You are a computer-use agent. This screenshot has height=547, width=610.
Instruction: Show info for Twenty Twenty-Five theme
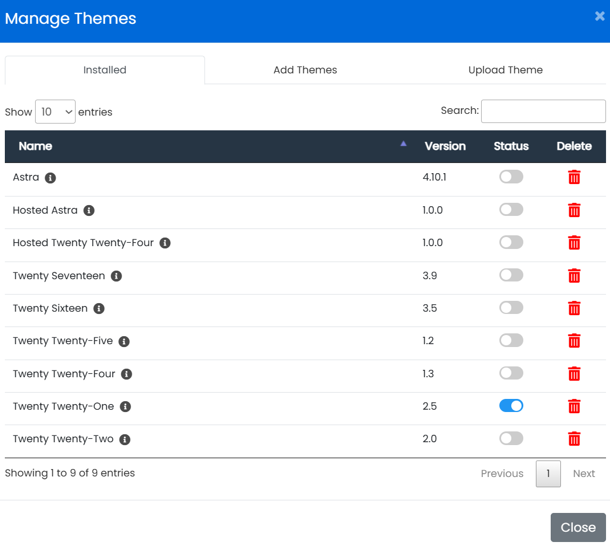click(x=124, y=341)
